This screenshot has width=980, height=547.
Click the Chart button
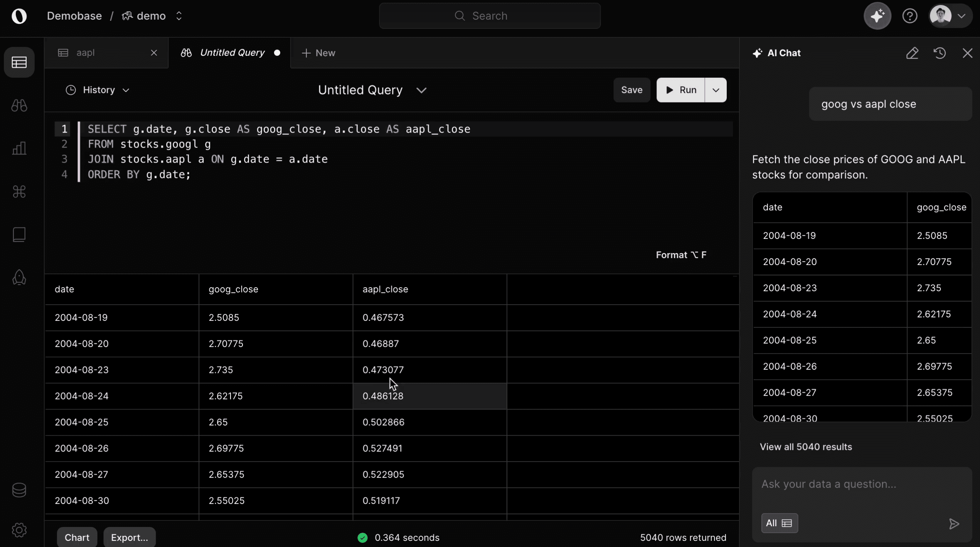click(77, 537)
